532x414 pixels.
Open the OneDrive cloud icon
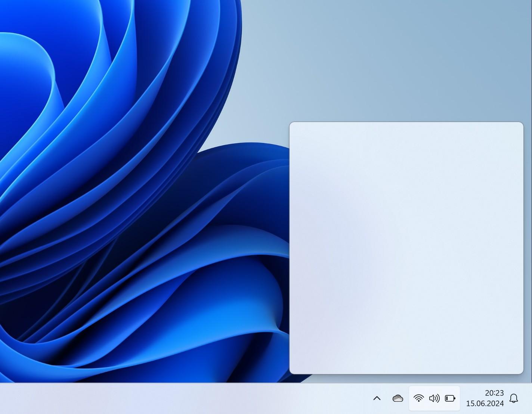click(x=398, y=398)
